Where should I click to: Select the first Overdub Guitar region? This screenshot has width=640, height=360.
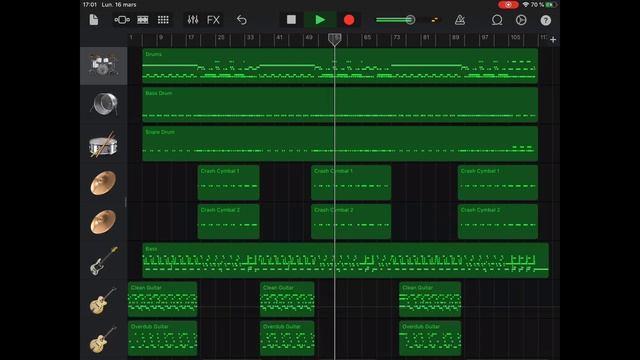pyautogui.click(x=162, y=338)
